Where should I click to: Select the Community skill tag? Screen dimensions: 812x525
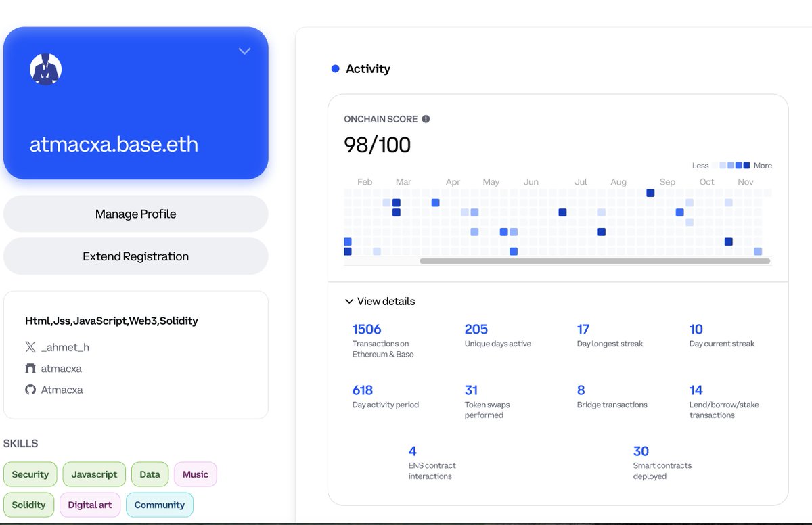tap(160, 505)
